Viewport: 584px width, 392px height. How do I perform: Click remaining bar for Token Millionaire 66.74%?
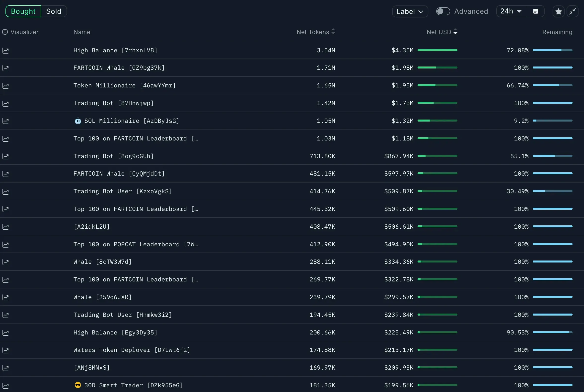click(x=552, y=85)
